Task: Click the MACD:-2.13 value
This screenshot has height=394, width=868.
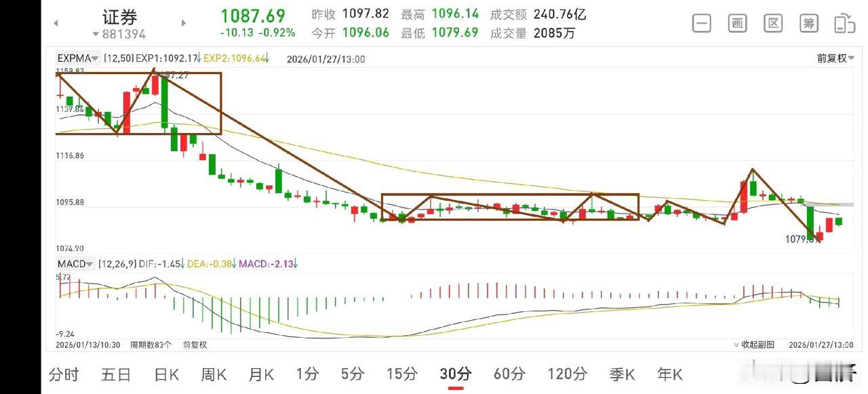Action: coord(268,263)
